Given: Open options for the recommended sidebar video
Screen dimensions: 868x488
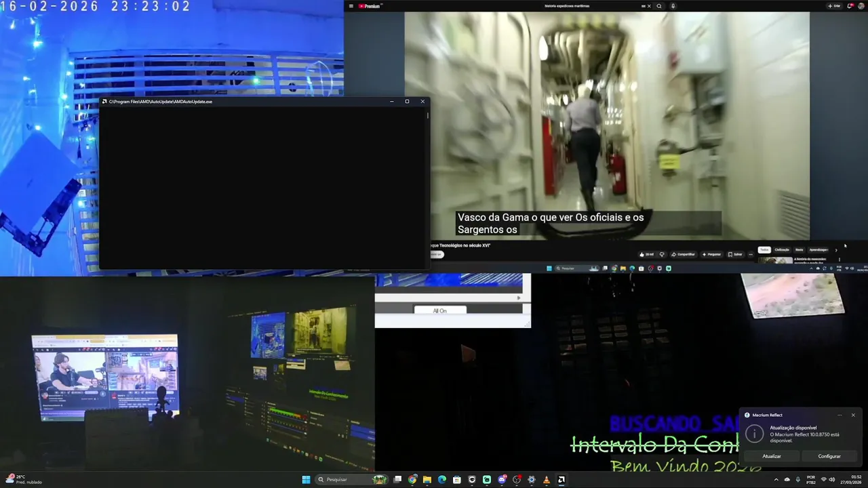Looking at the screenshot, I should click(840, 260).
